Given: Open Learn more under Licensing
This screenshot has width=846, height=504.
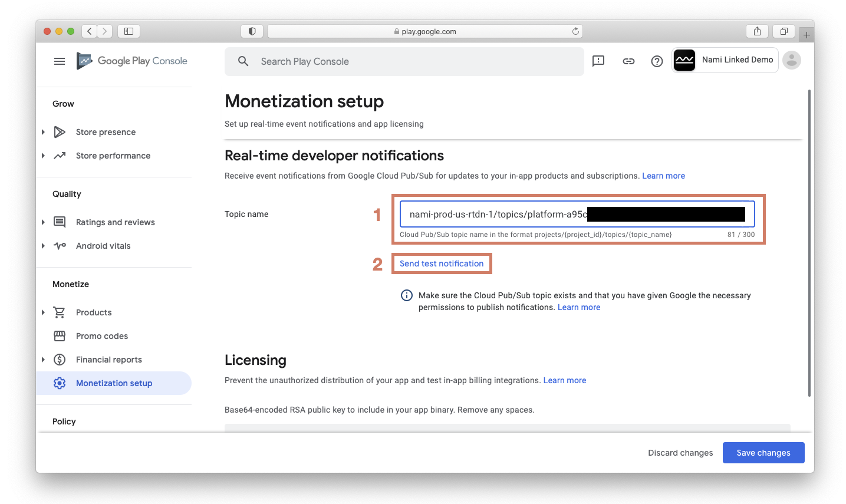Looking at the screenshot, I should tap(565, 380).
